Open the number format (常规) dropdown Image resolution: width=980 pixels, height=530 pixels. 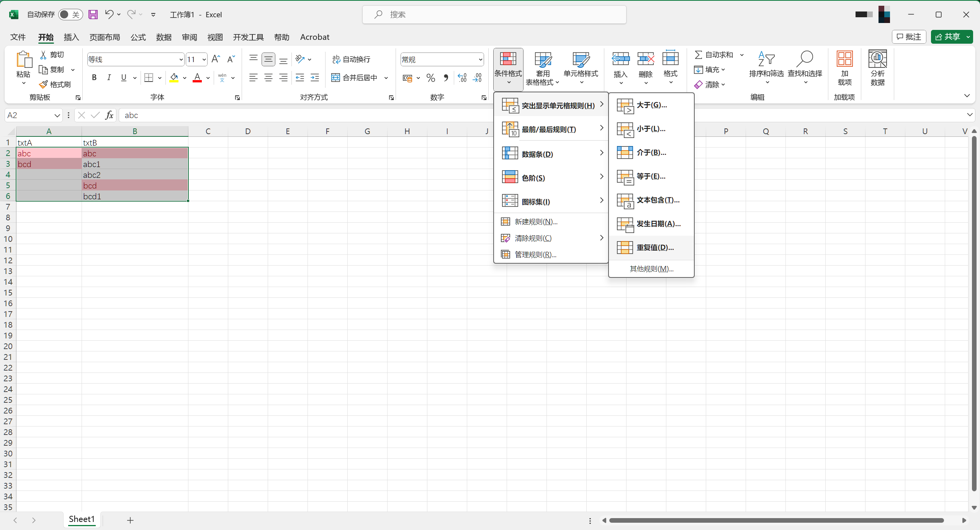[480, 59]
